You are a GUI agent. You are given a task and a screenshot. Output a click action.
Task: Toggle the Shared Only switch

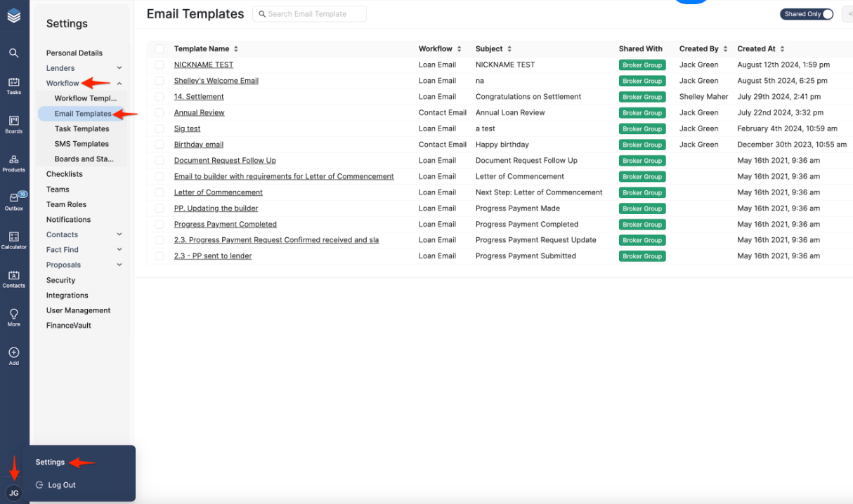[826, 14]
